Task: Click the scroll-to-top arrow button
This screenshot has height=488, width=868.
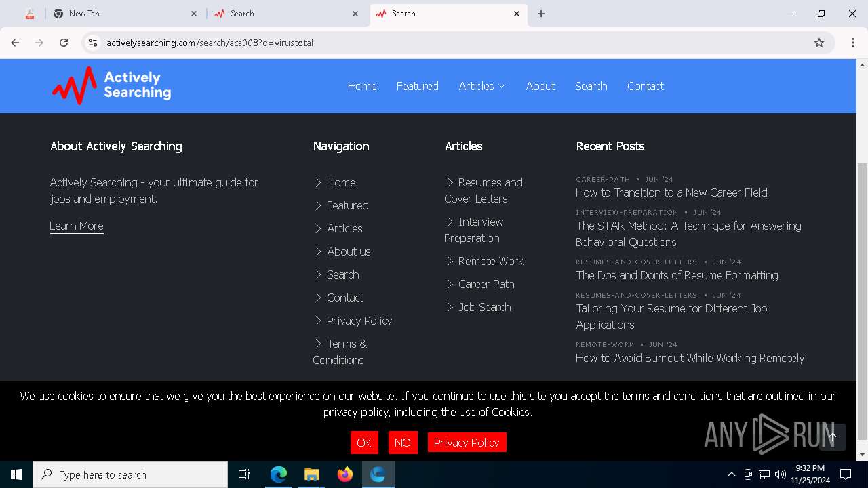Action: 833,437
